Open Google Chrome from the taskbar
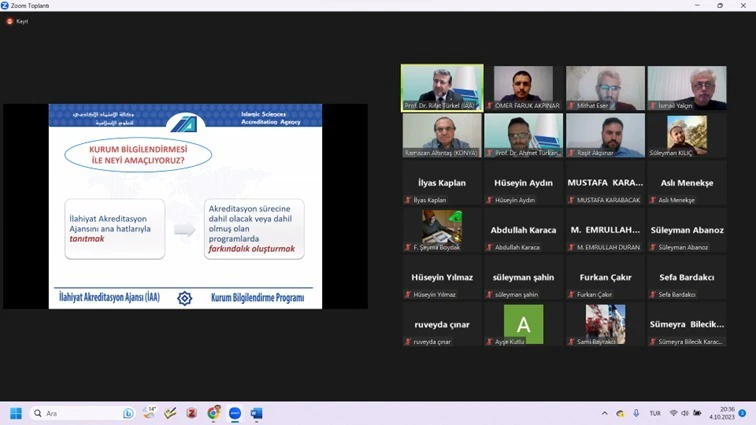Image resolution: width=756 pixels, height=425 pixels. 213,413
